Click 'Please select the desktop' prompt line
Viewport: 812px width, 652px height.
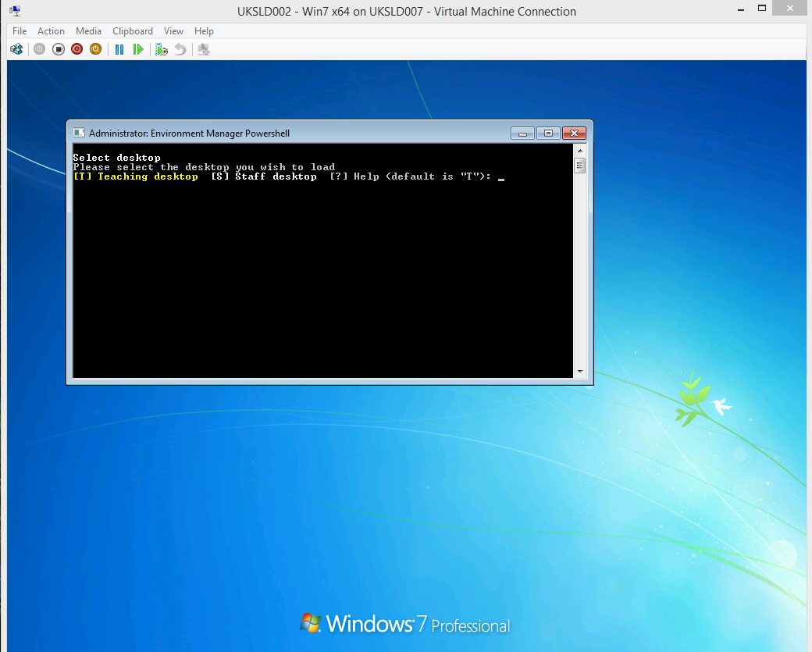pos(204,167)
